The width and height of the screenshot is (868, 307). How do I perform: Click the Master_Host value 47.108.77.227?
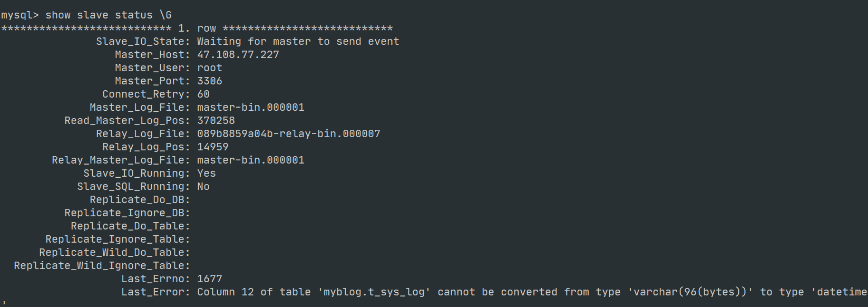238,55
